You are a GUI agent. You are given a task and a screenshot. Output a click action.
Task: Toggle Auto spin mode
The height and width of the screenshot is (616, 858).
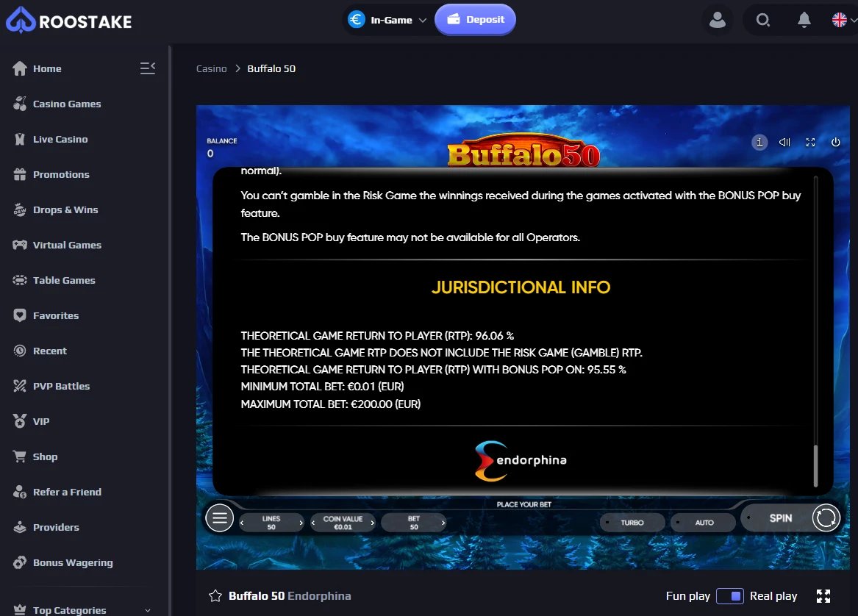pyautogui.click(x=704, y=523)
